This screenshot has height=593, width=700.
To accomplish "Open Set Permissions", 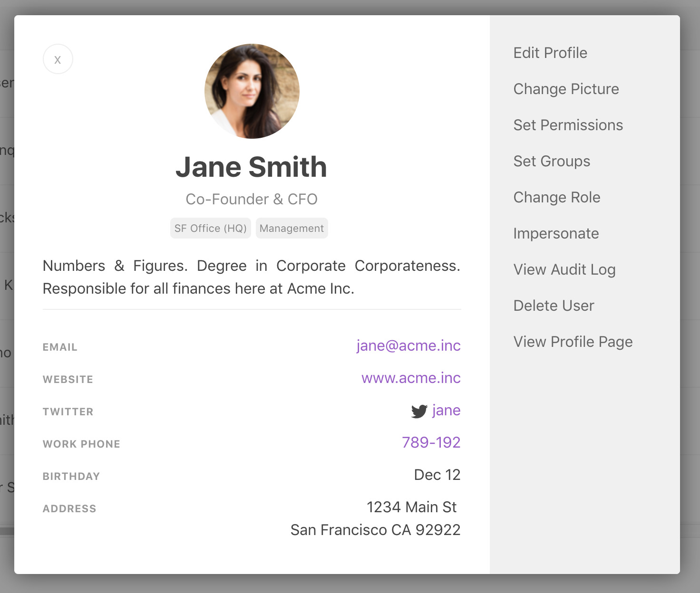I will (568, 125).
